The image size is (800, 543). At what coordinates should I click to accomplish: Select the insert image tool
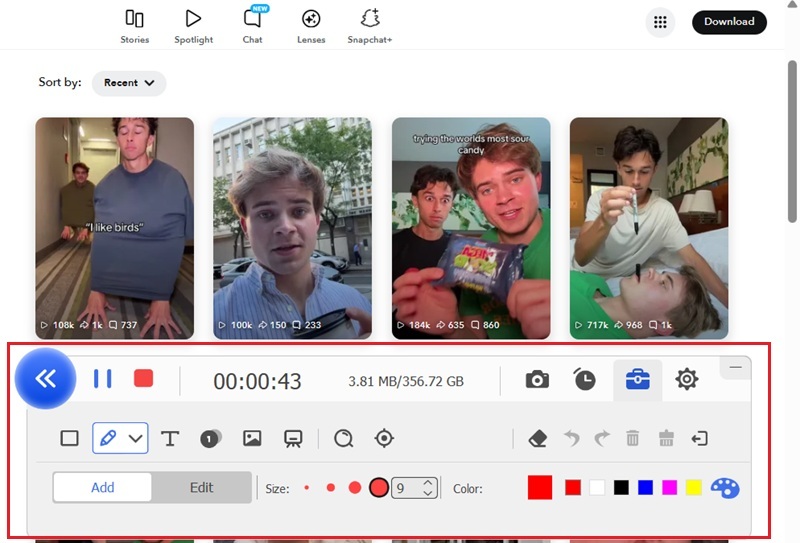point(252,438)
